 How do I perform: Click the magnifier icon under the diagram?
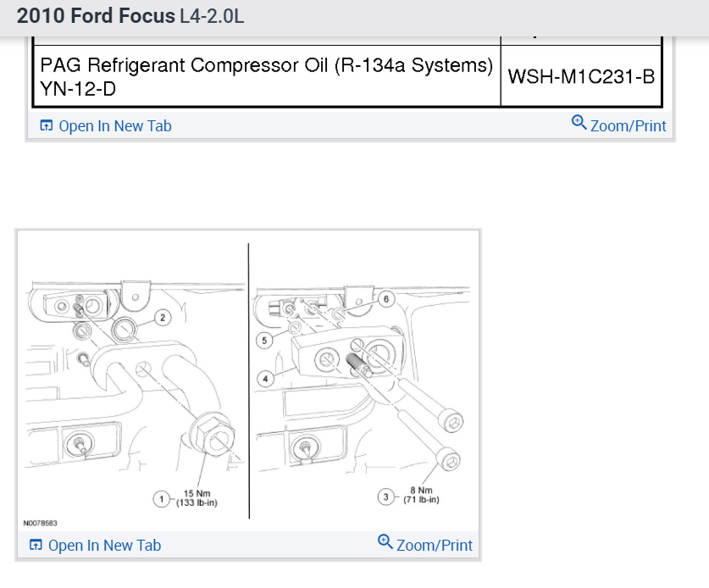pos(385,542)
